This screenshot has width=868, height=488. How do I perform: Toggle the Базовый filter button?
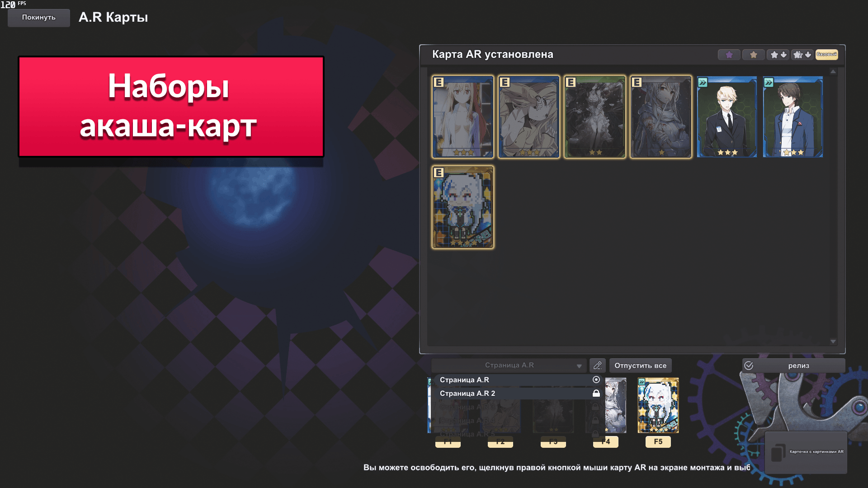pos(827,55)
